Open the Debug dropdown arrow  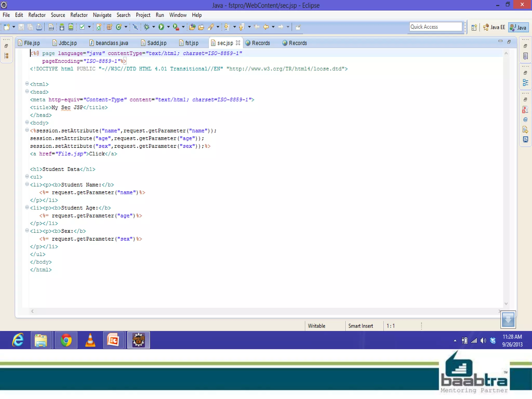(x=154, y=27)
